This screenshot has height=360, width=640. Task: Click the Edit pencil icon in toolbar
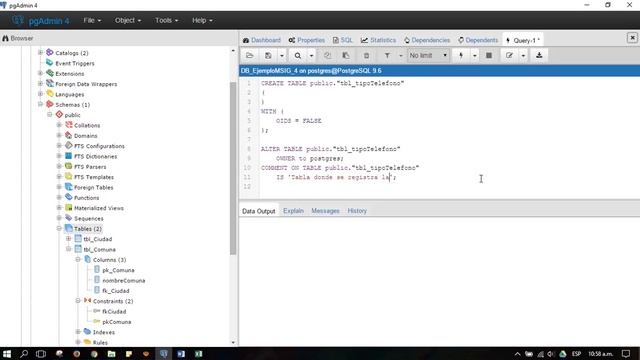(x=509, y=56)
